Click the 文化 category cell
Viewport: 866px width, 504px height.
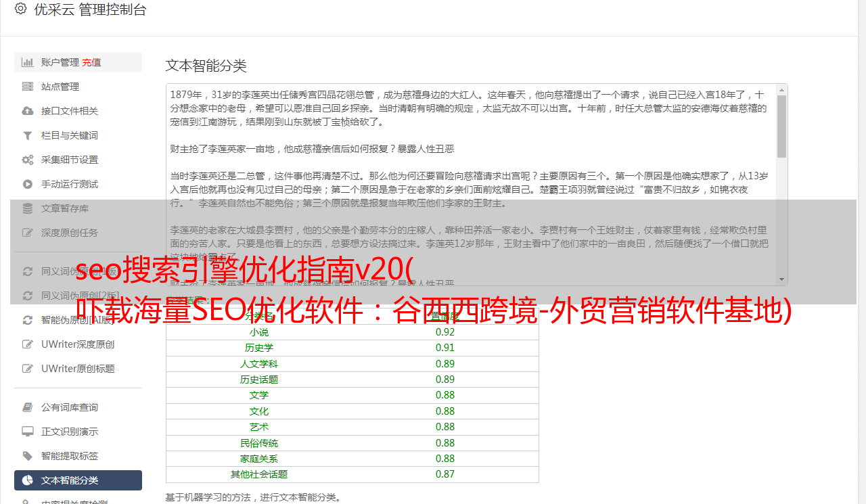[259, 411]
